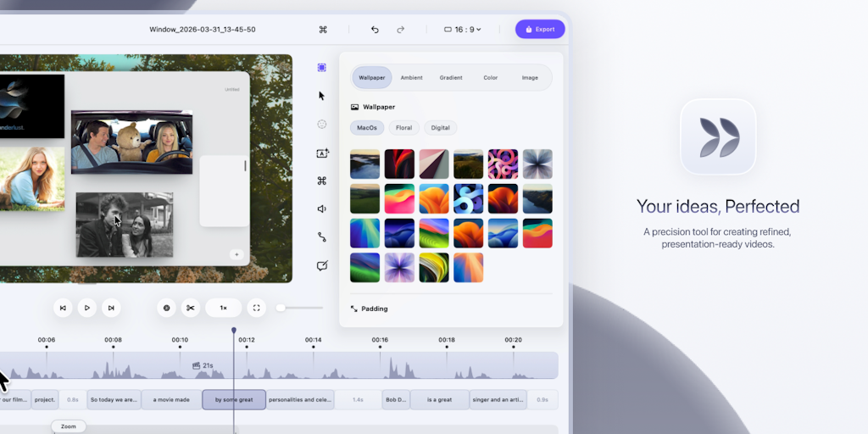The width and height of the screenshot is (868, 434).
Task: Click the timeline zoom slider handle
Action: point(281,308)
